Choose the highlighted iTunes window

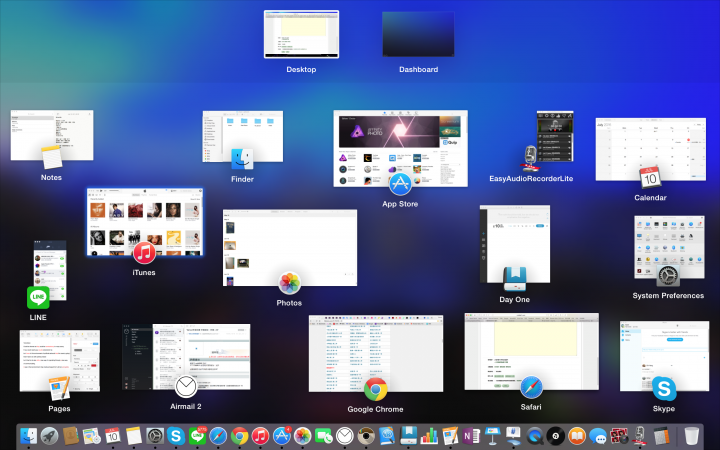[x=145, y=221]
